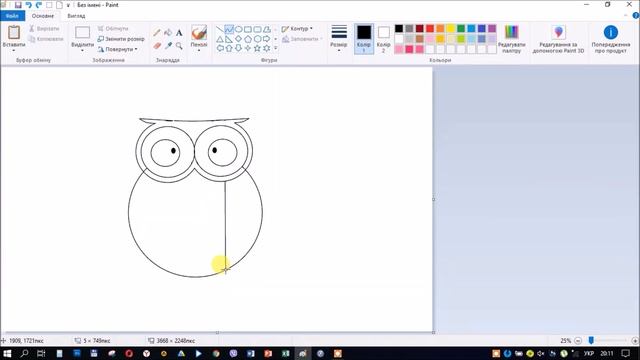This screenshot has width=640, height=360.
Task: Select the Color picker eyedropper tool
Action: (x=168, y=46)
